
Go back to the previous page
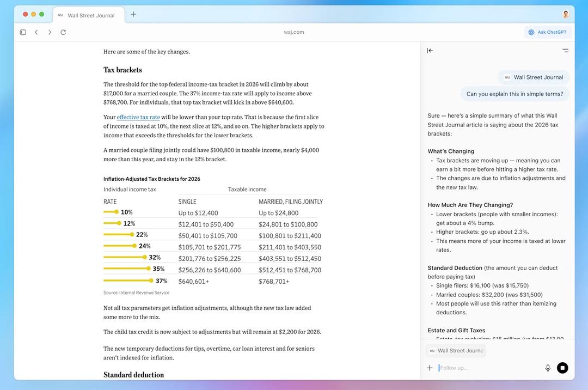(36, 32)
